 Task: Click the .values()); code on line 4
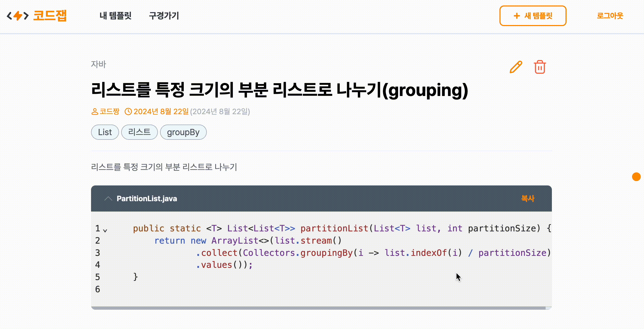pos(224,265)
